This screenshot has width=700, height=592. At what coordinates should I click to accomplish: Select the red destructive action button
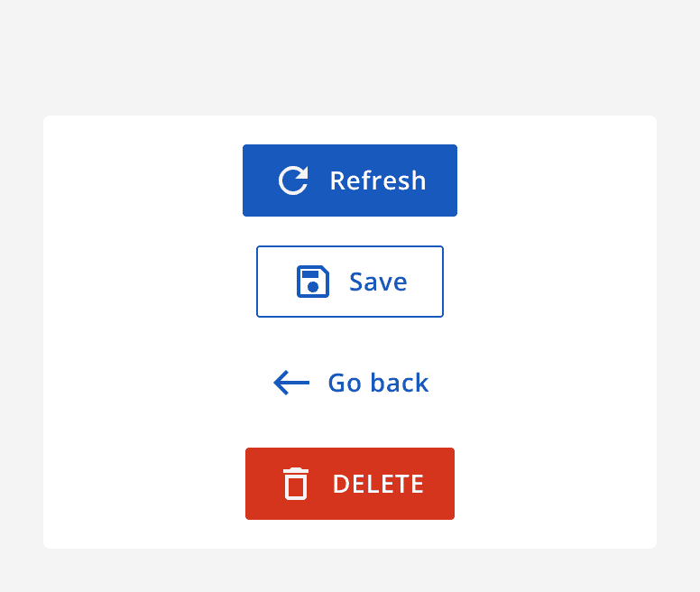click(350, 484)
